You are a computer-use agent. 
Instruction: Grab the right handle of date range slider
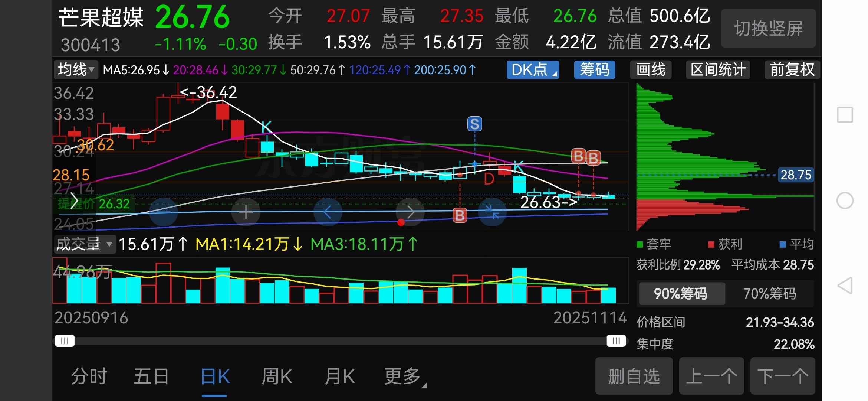tap(616, 341)
